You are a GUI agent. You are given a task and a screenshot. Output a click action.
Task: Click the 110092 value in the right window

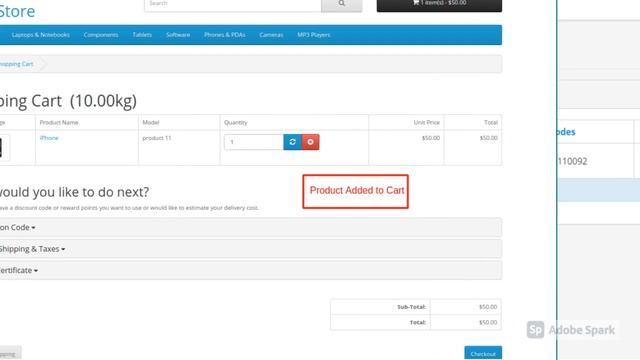click(572, 161)
